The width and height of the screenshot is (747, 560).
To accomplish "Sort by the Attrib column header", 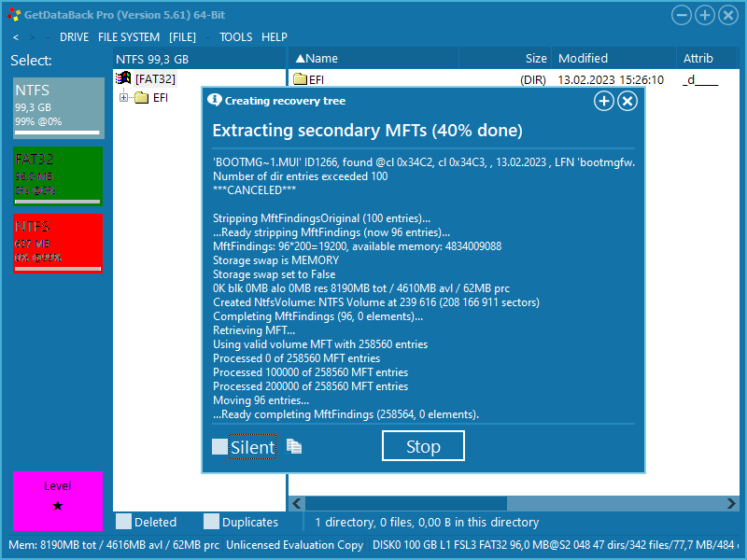I will (707, 58).
